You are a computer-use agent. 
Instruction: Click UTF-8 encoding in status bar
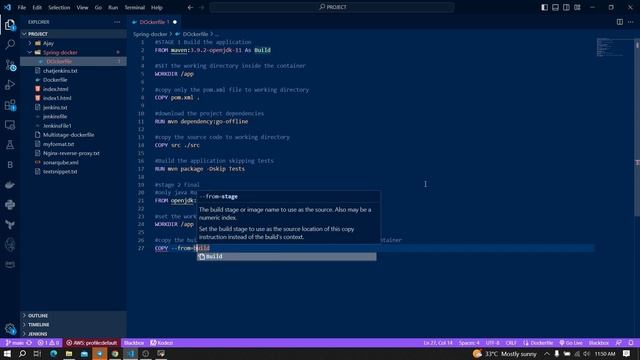(x=493, y=343)
